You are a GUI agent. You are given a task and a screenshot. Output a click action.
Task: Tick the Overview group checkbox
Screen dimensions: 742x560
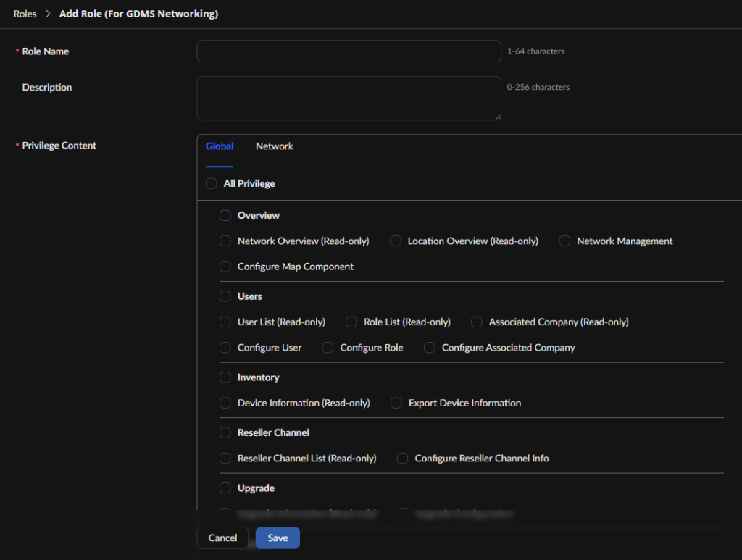click(225, 215)
